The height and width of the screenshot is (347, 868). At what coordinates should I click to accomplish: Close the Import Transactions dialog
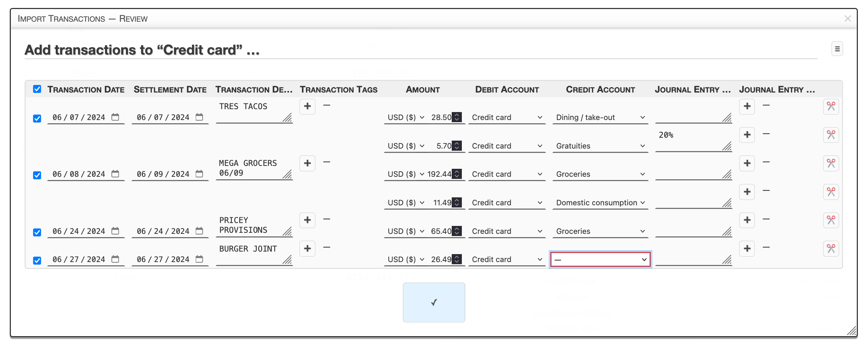click(847, 18)
